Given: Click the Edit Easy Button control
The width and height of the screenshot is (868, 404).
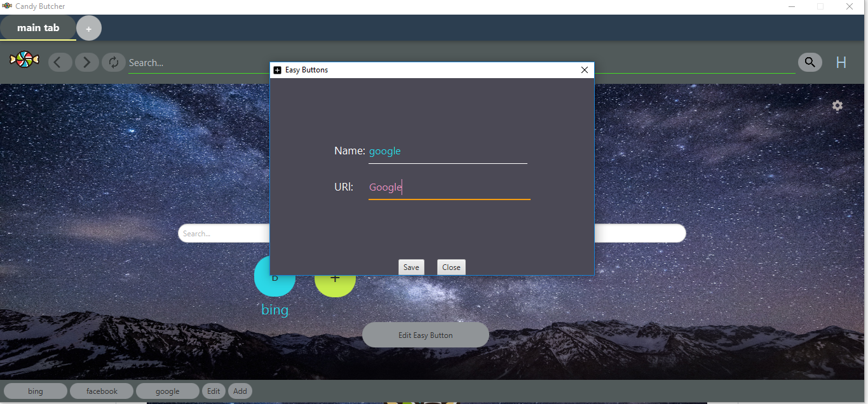Looking at the screenshot, I should [425, 335].
